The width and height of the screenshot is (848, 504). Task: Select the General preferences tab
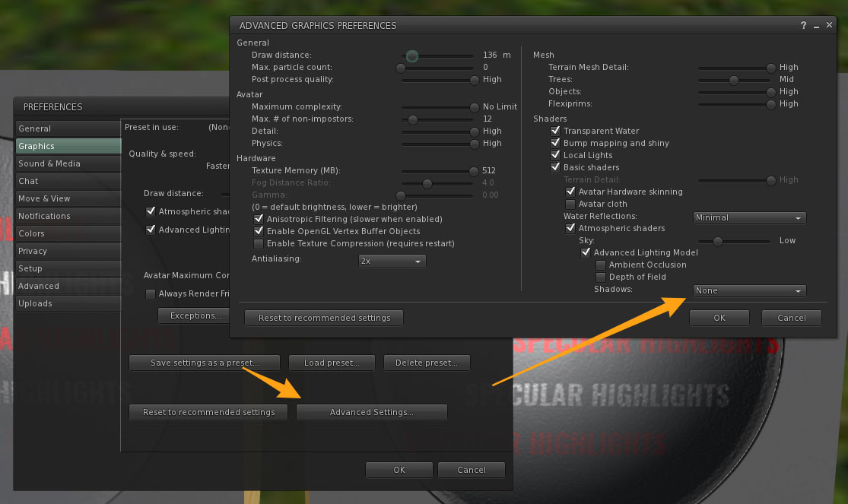pos(68,128)
